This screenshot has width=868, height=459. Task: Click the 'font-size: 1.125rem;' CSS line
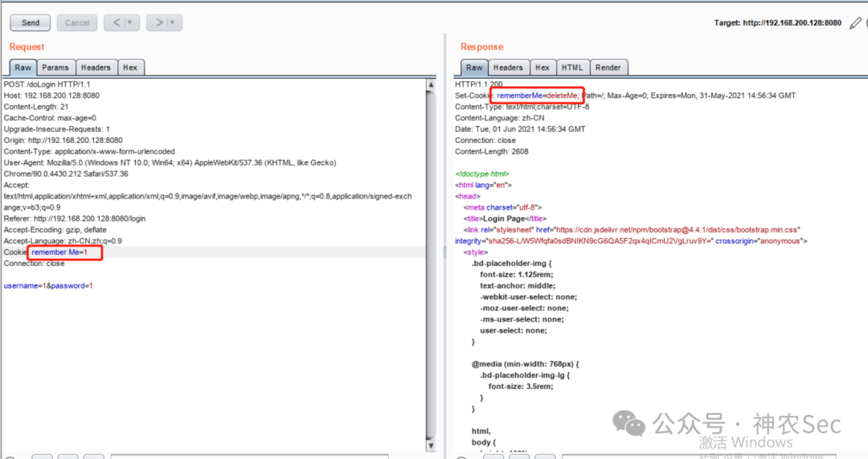coord(517,275)
